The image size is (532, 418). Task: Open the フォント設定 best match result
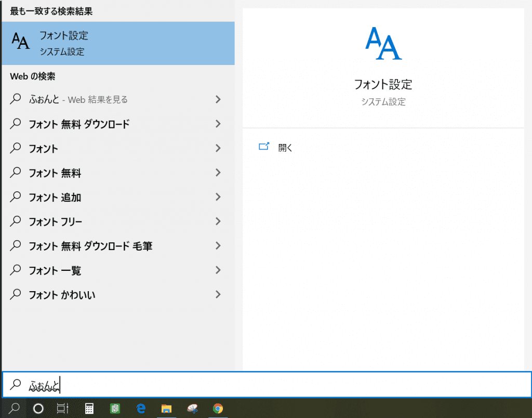[x=117, y=43]
